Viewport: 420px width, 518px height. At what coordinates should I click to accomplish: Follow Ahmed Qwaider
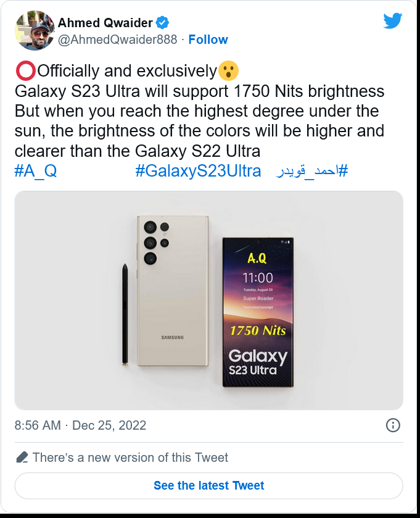click(x=208, y=40)
